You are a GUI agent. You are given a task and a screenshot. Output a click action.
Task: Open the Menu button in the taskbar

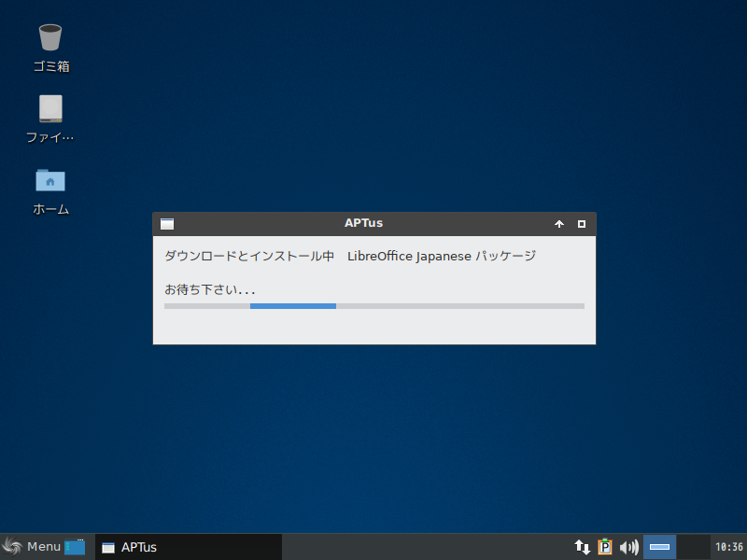pyautogui.click(x=32, y=547)
